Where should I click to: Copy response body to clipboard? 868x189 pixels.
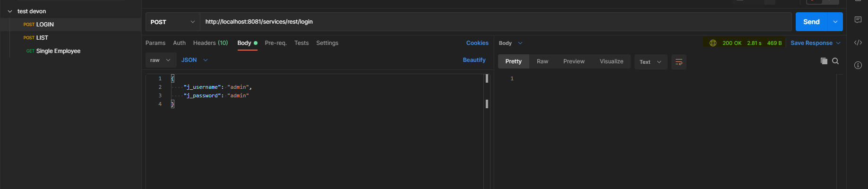coord(824,61)
